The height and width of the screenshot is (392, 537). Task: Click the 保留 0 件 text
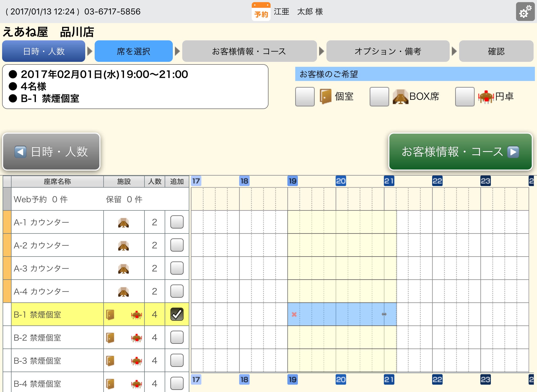coord(124,199)
